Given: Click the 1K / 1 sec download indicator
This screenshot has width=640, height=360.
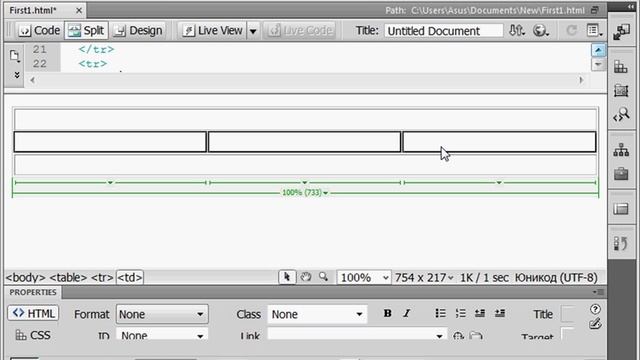Looking at the screenshot, I should [484, 278].
